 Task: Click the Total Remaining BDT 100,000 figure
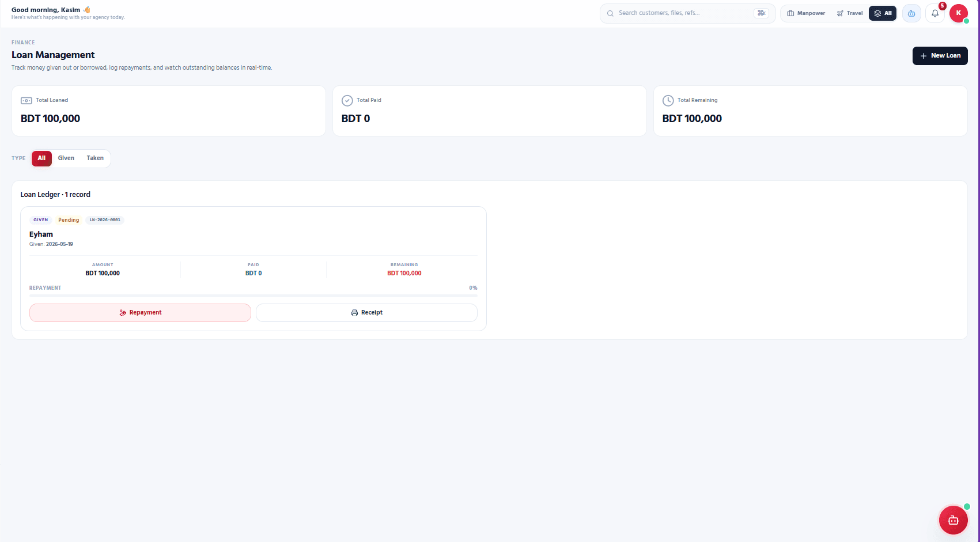[692, 119]
